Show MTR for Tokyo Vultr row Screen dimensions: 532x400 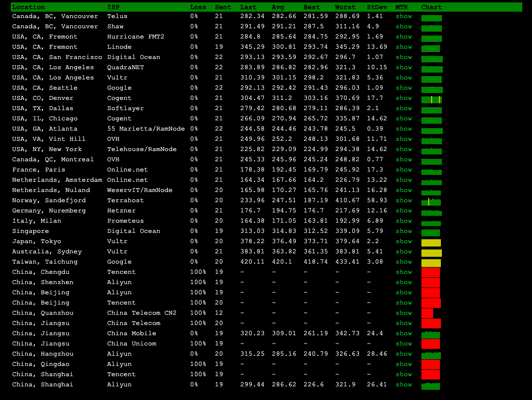click(404, 241)
